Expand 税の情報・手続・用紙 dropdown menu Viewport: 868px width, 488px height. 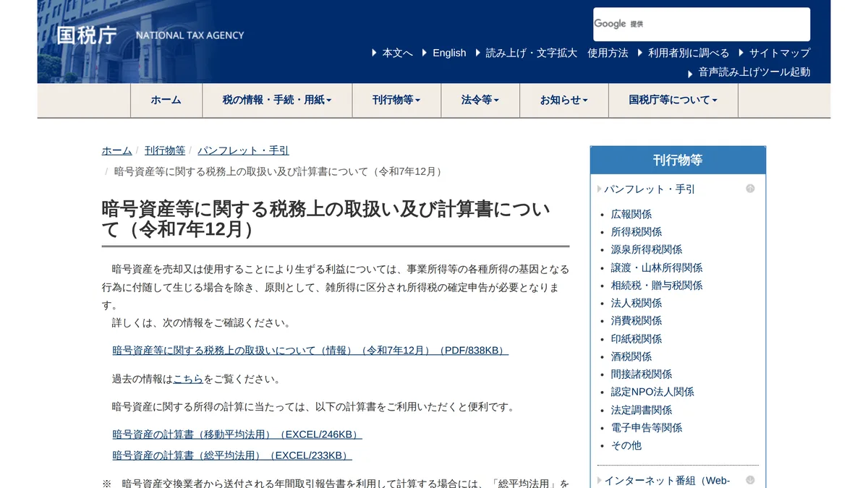tap(277, 100)
